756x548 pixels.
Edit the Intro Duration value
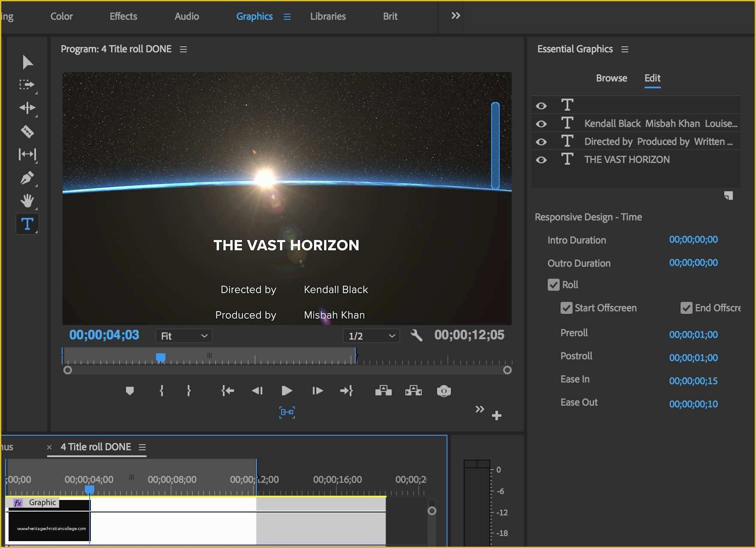[x=693, y=240]
